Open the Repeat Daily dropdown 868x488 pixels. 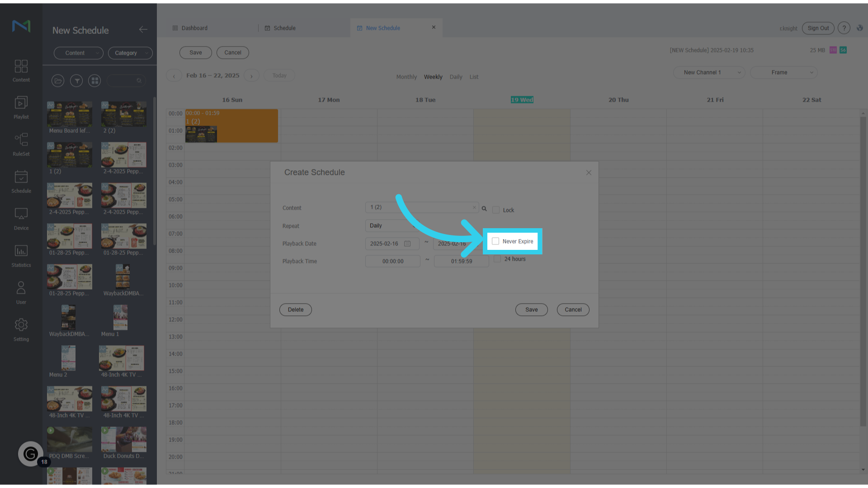click(392, 225)
